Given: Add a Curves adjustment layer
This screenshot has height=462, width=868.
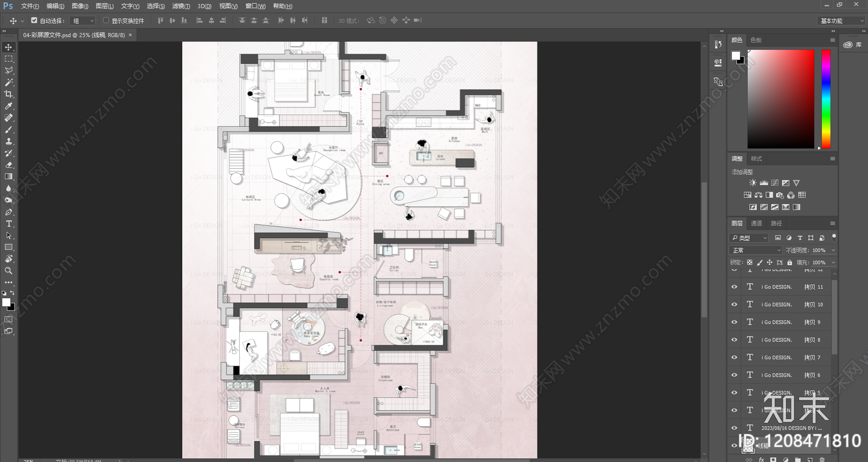Looking at the screenshot, I should pos(775,183).
